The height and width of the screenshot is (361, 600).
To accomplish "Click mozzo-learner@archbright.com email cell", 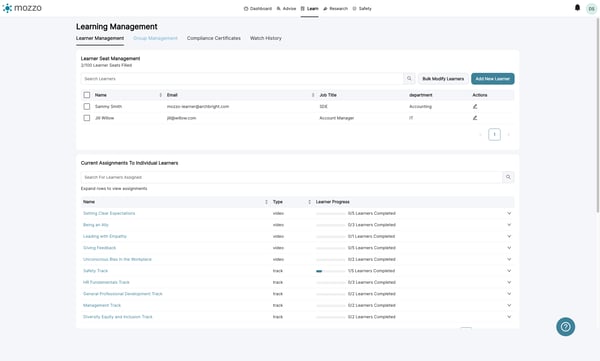I will [x=198, y=106].
